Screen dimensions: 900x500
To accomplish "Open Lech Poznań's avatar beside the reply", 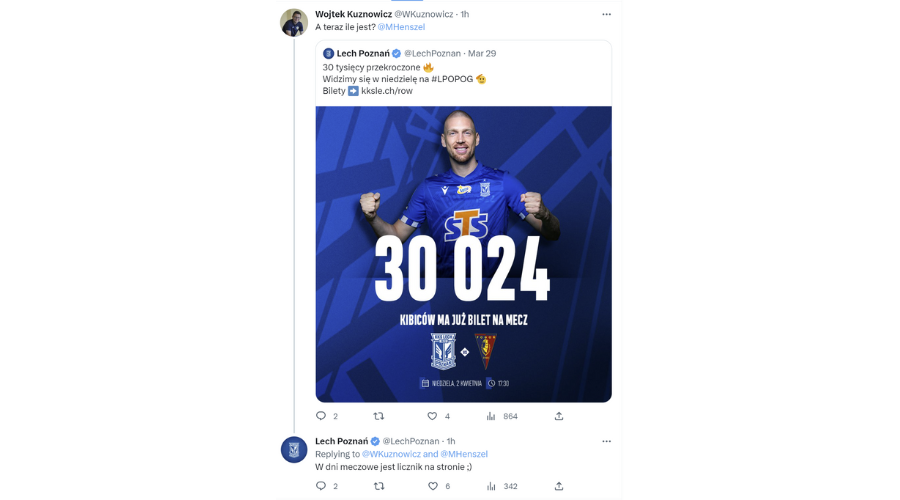I will point(294,449).
